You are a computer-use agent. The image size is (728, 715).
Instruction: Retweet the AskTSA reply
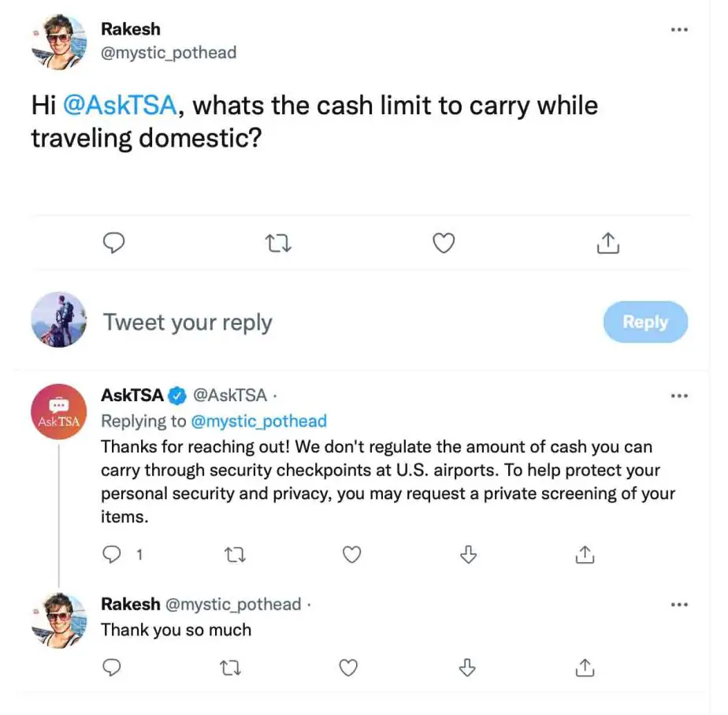(234, 555)
